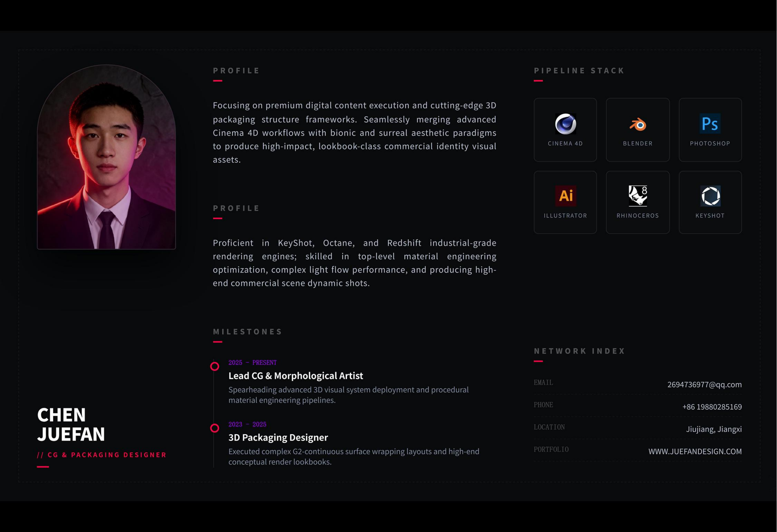Click the ILLUSTRATOR text label
The width and height of the screenshot is (777, 532).
tap(565, 216)
